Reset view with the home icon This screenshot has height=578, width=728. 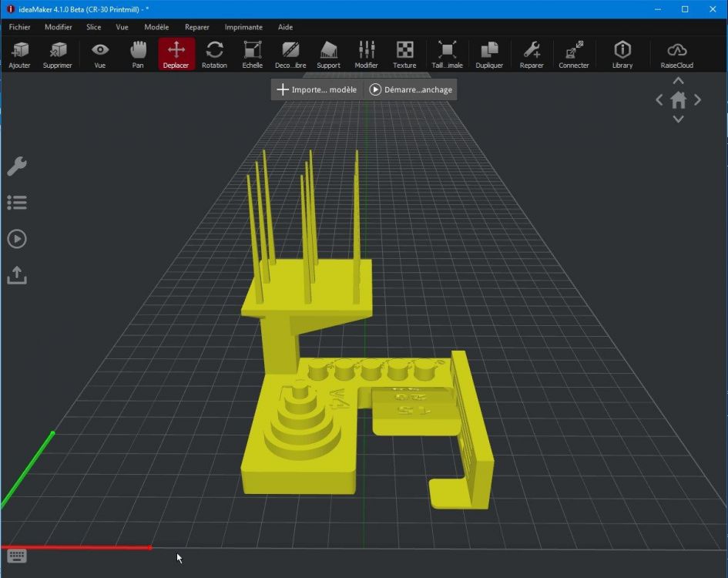point(678,100)
